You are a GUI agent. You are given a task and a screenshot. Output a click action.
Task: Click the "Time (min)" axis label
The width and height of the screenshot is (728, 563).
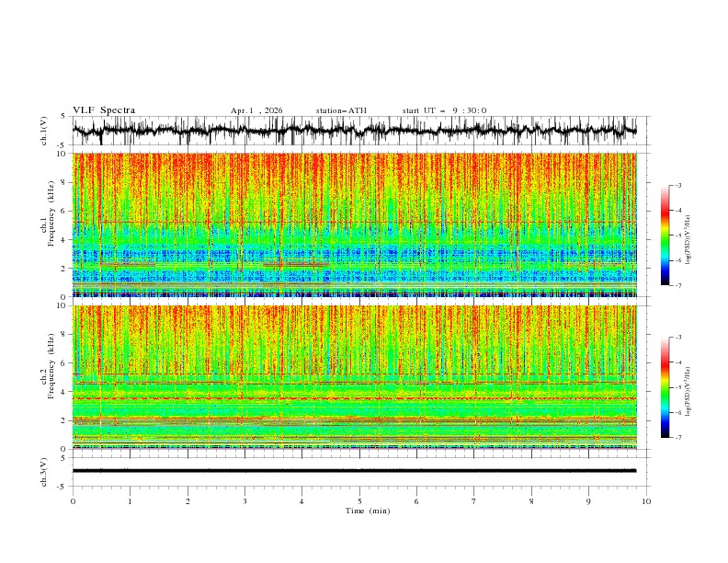pyautogui.click(x=368, y=511)
